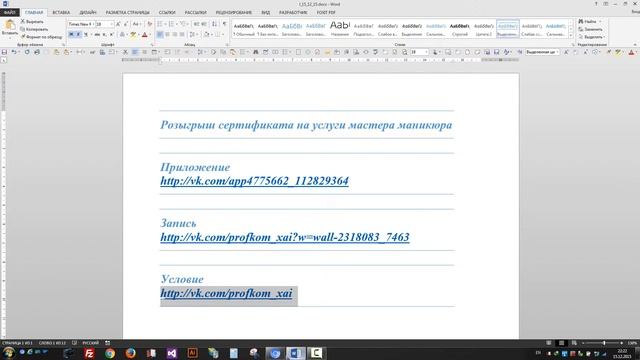Click the Paste (Вставить) icon
The height and width of the screenshot is (360, 640).
tap(10, 24)
